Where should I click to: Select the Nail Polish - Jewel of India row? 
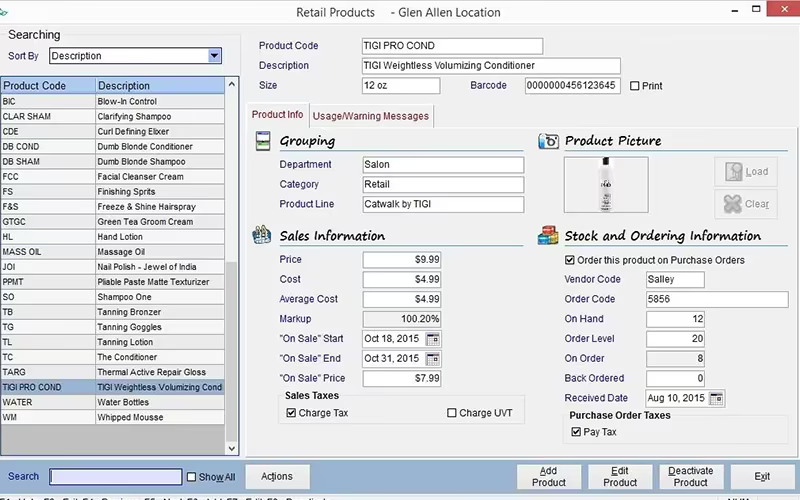(x=112, y=267)
